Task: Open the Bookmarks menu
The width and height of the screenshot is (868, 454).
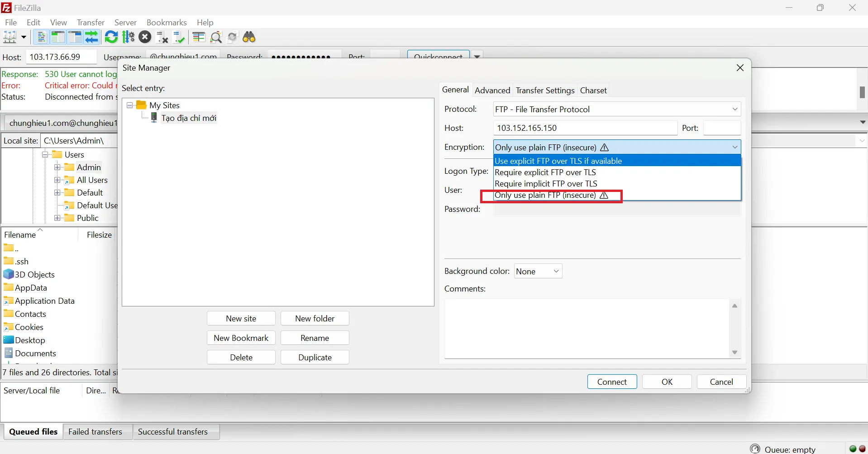Action: tap(167, 22)
